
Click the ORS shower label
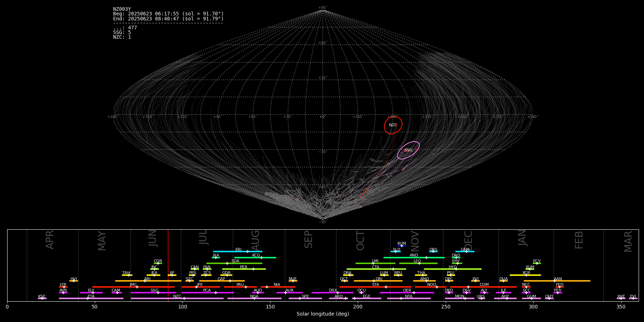pyautogui.click(x=433, y=250)
